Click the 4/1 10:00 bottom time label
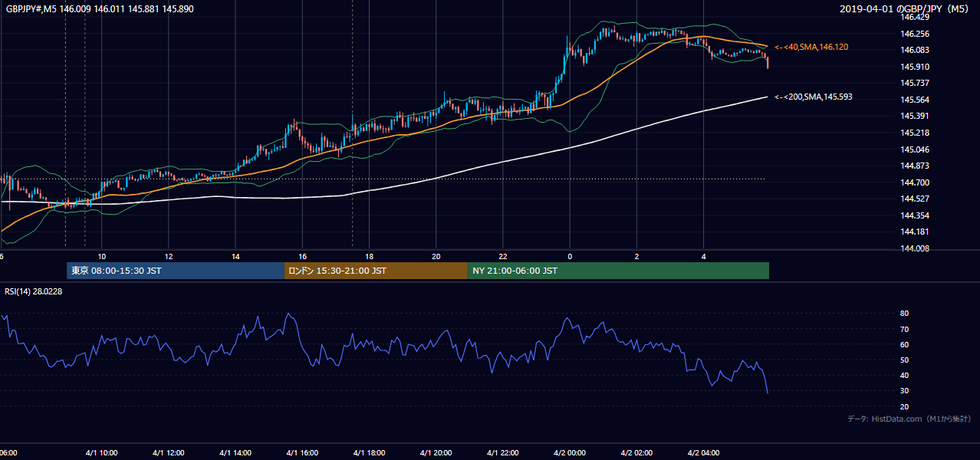Image resolution: width=980 pixels, height=460 pixels. click(x=102, y=453)
